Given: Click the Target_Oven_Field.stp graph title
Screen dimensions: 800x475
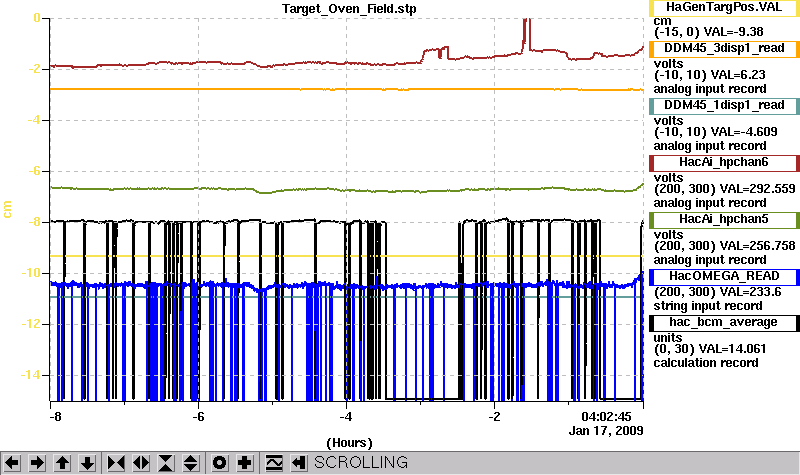Looking at the screenshot, I should pyautogui.click(x=349, y=9).
